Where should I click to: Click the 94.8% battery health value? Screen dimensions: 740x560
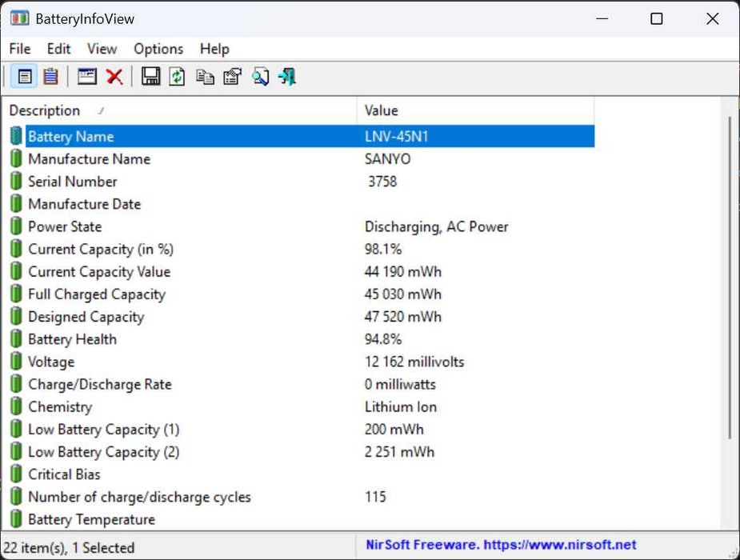[383, 339]
